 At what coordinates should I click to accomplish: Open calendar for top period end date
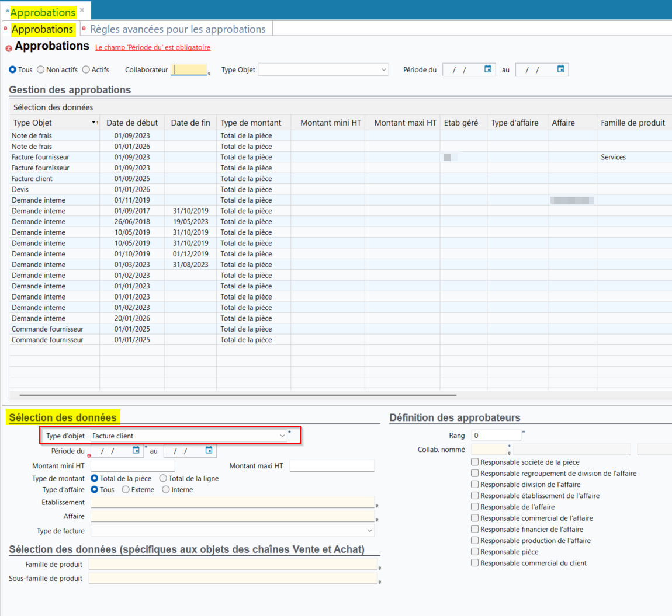561,69
